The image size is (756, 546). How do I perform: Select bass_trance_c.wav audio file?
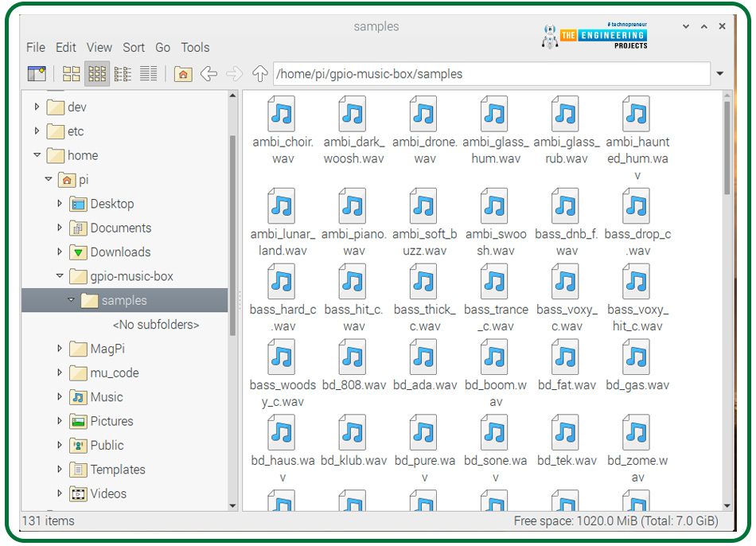click(495, 298)
